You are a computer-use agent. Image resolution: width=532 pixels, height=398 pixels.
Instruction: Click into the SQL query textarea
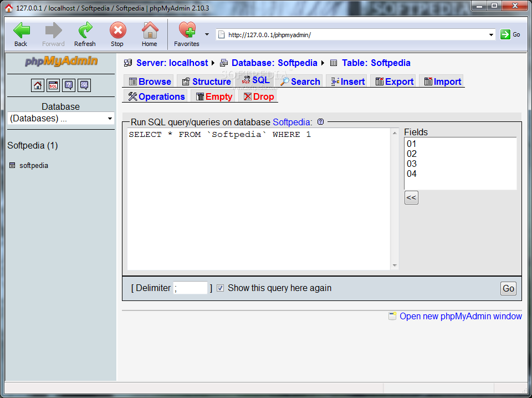click(x=259, y=199)
